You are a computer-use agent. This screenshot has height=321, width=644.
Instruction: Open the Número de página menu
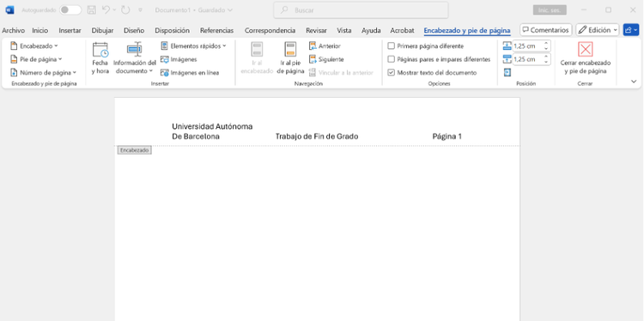(x=43, y=73)
